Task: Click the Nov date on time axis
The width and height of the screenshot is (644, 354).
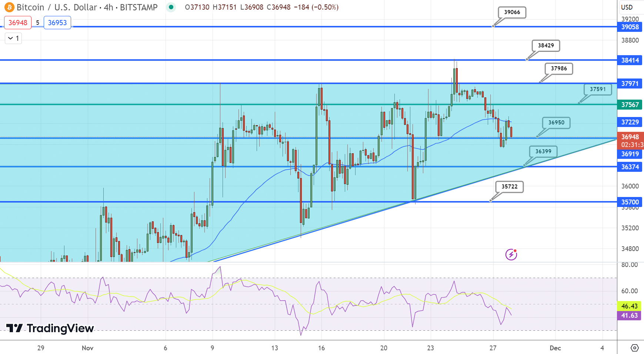Action: point(87,348)
